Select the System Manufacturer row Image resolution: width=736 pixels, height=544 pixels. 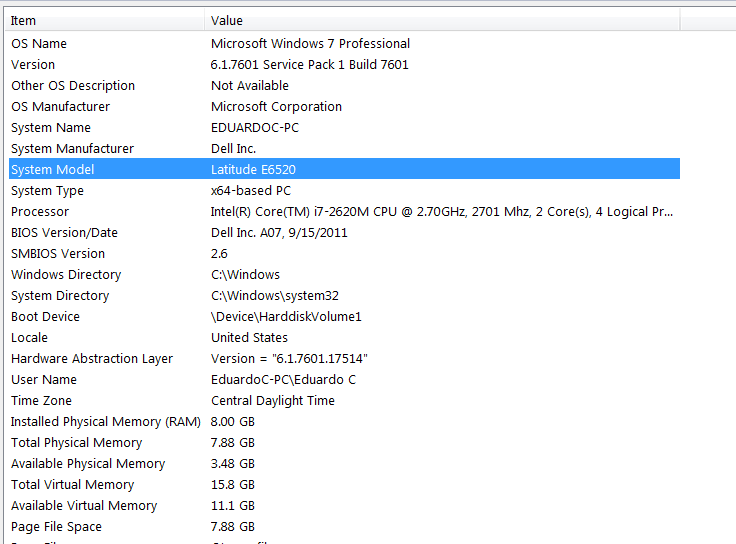72,149
